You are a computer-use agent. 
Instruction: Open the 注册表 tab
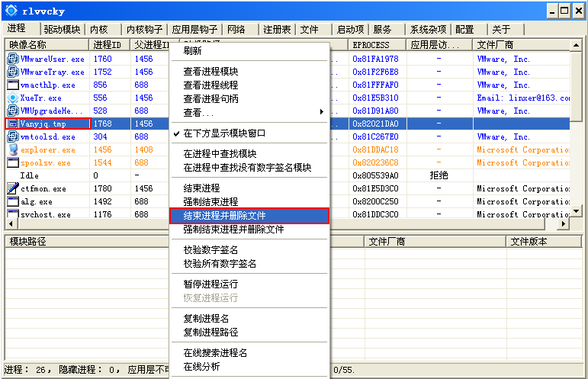pyautogui.click(x=277, y=30)
